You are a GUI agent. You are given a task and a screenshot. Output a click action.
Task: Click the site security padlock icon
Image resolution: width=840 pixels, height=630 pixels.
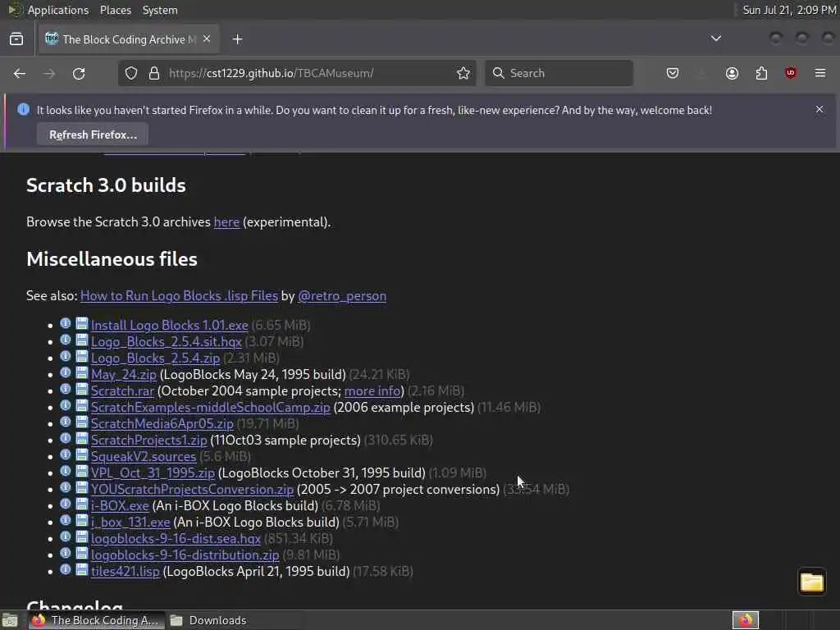[154, 73]
